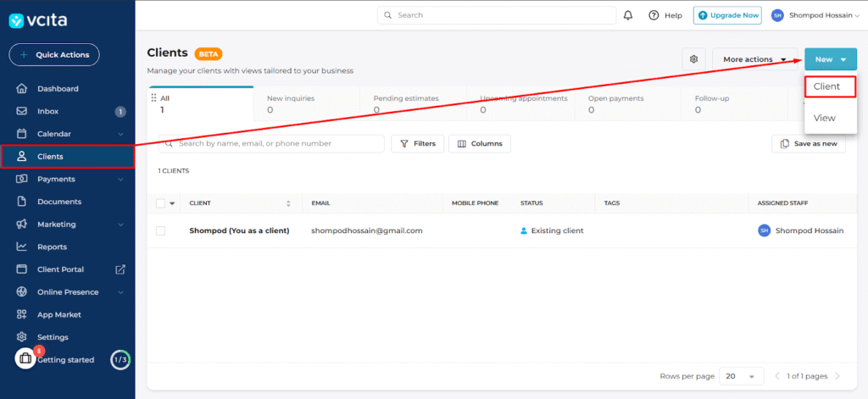The height and width of the screenshot is (399, 868).
Task: Tick the checkbox for Shompod row
Action: (x=161, y=230)
